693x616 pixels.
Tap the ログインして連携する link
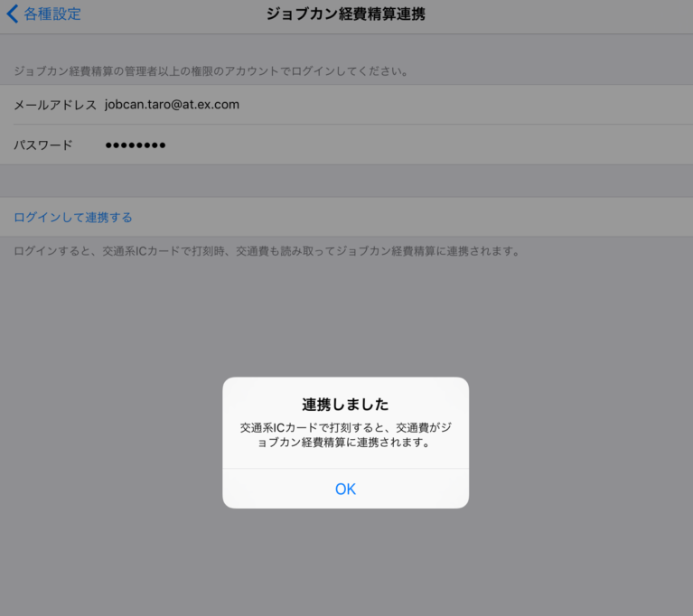click(x=73, y=218)
